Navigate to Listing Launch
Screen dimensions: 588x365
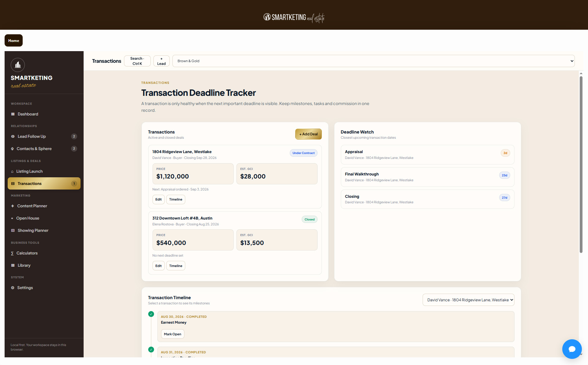coord(44,171)
